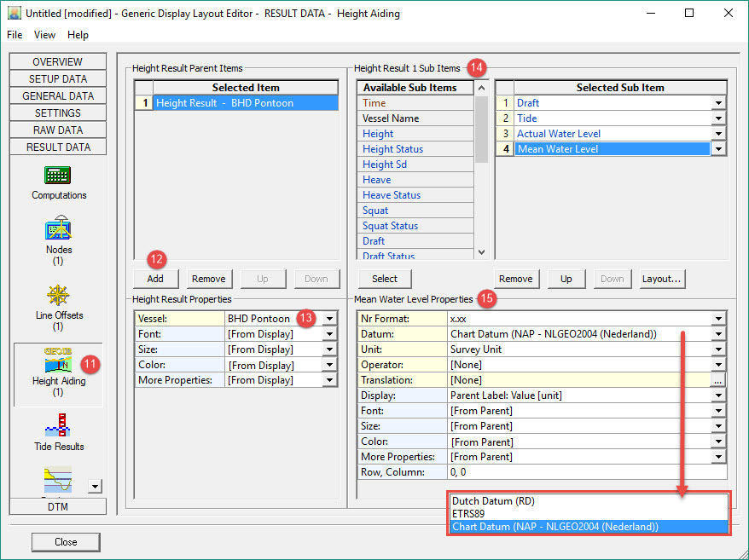Expand the Vessel dropdown showing BHD Pontoon
Image resolution: width=749 pixels, height=560 pixels.
tap(330, 319)
